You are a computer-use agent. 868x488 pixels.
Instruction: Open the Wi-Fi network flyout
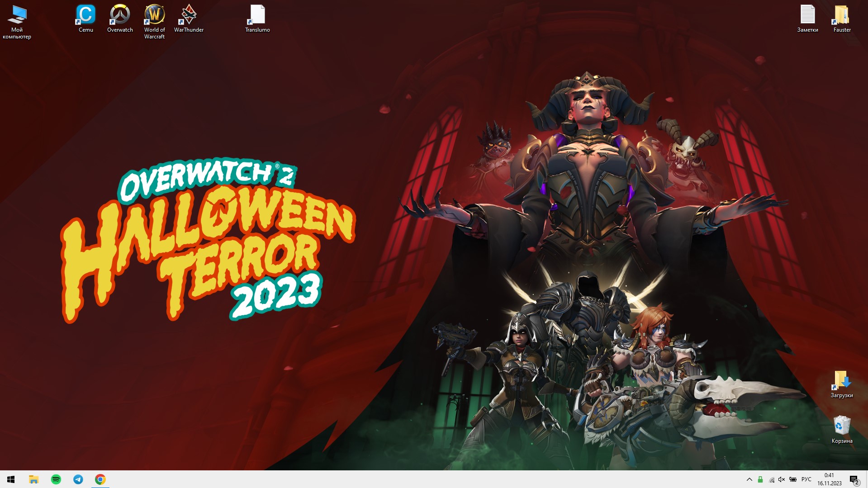click(771, 479)
